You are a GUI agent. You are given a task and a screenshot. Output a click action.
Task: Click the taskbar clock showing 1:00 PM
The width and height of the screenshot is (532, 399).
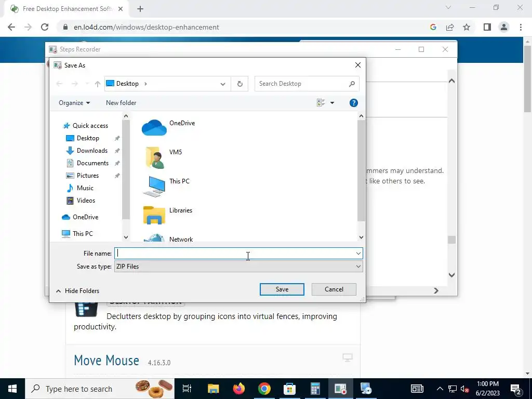pos(487,389)
